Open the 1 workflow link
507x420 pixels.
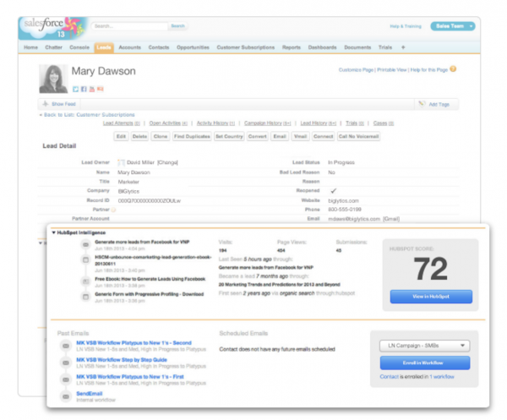tap(442, 377)
